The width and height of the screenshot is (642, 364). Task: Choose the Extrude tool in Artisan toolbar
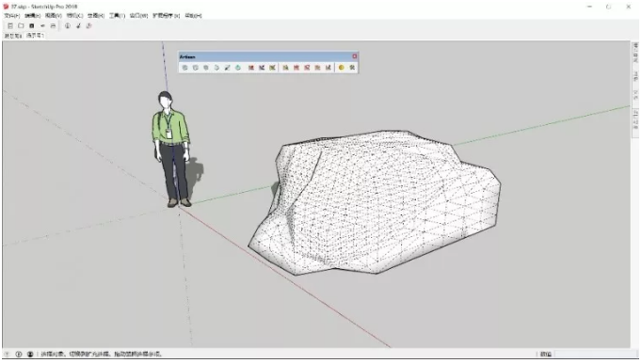click(x=238, y=68)
